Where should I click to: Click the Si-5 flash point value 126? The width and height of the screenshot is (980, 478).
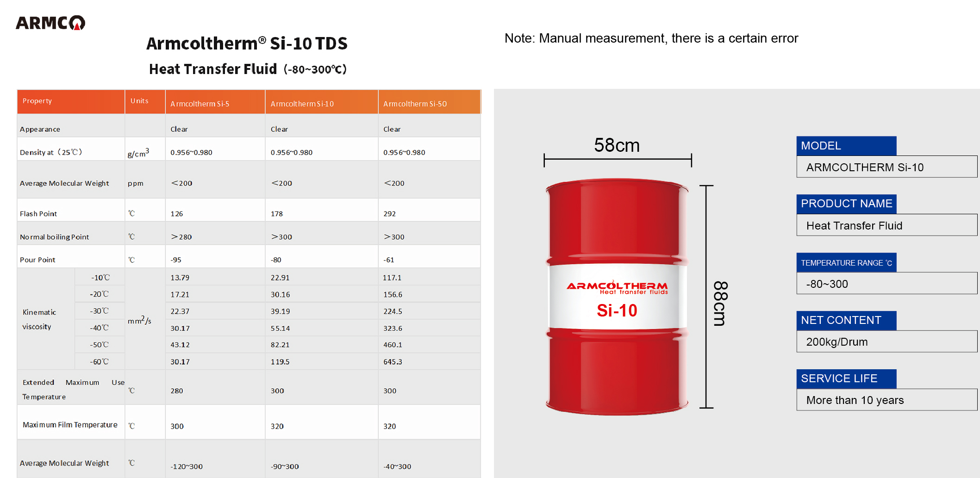tap(177, 214)
